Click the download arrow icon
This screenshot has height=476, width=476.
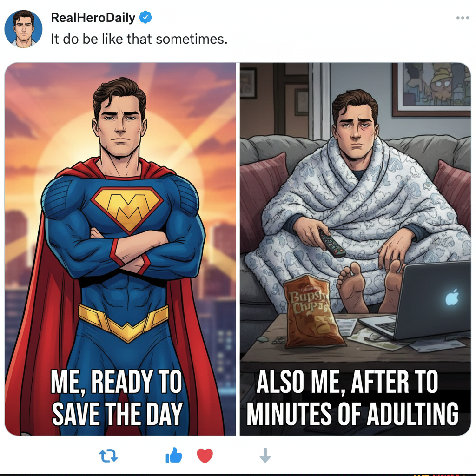264,456
